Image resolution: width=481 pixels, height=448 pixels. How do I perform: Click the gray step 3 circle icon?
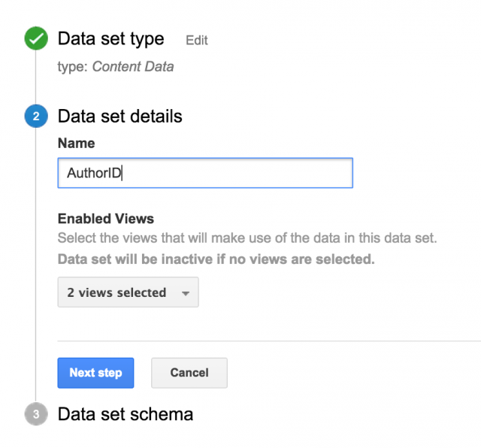click(x=36, y=414)
